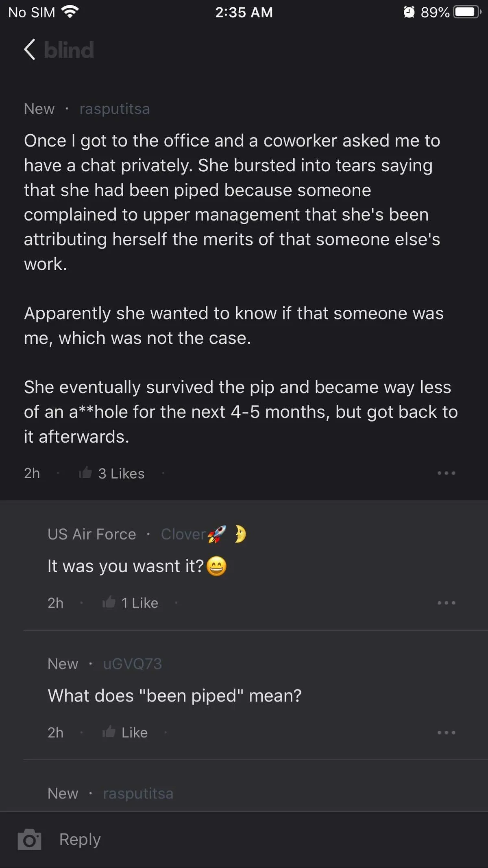This screenshot has height=868, width=488.
Task: Open more options on Clover's comment
Action: tap(446, 603)
